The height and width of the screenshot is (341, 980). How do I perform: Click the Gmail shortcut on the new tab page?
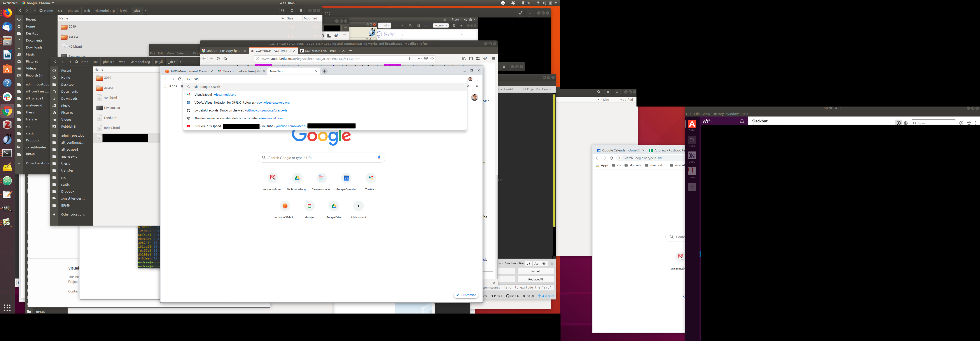pos(273,178)
